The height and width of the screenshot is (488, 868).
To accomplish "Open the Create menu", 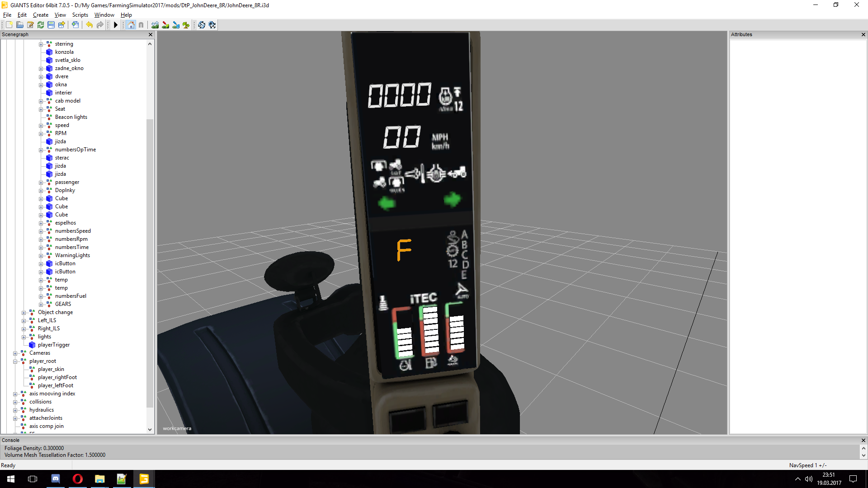I will pyautogui.click(x=40, y=15).
